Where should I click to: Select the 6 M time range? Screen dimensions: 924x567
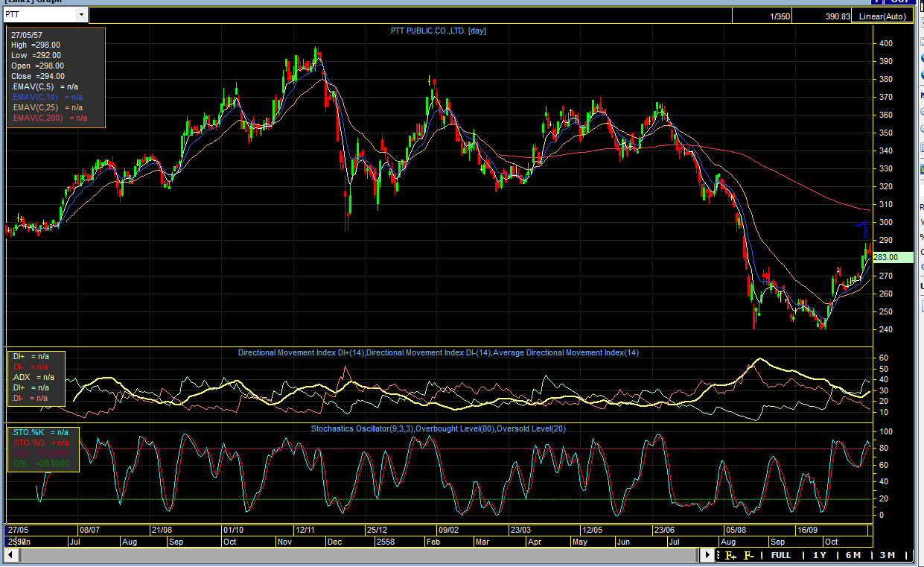click(853, 555)
